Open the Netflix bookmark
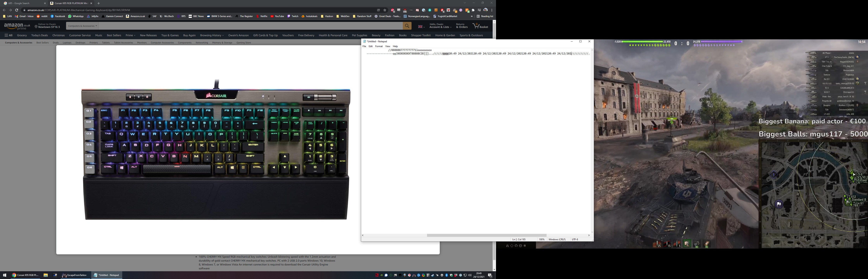 262,16
